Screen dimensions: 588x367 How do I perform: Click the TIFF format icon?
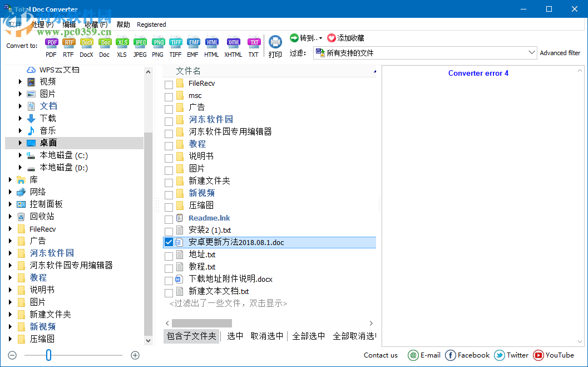pos(175,42)
